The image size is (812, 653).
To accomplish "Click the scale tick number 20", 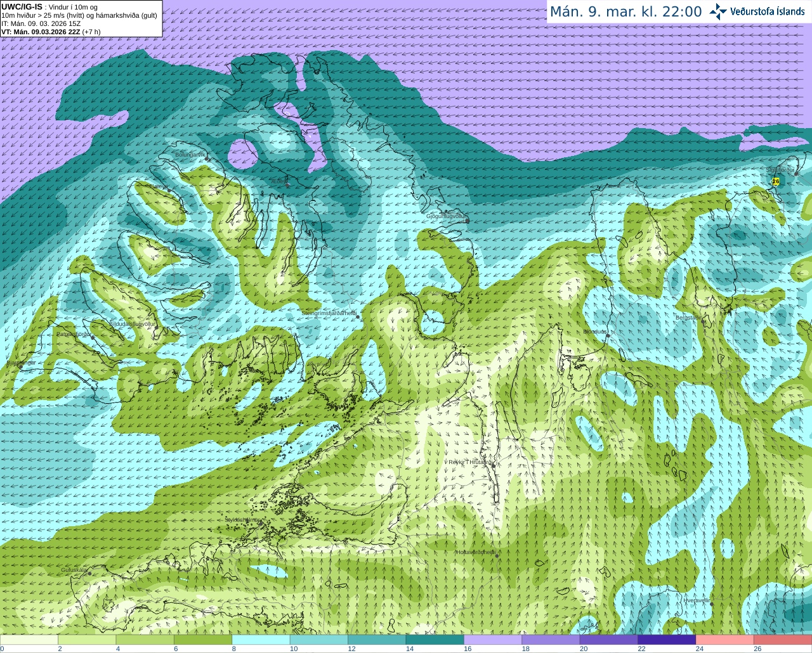I will (584, 649).
